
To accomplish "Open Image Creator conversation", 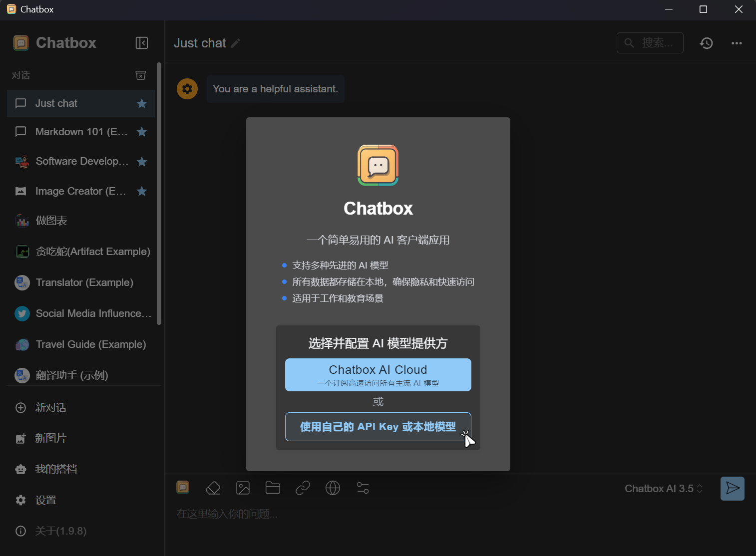I will (81, 191).
